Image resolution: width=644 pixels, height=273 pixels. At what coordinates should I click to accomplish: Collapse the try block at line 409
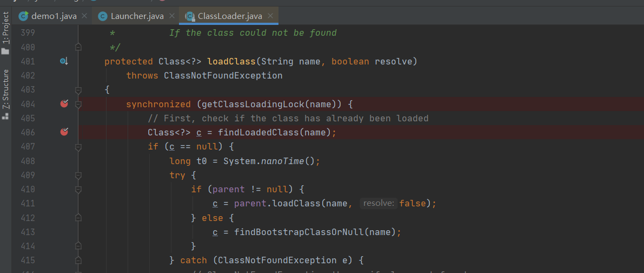click(78, 175)
